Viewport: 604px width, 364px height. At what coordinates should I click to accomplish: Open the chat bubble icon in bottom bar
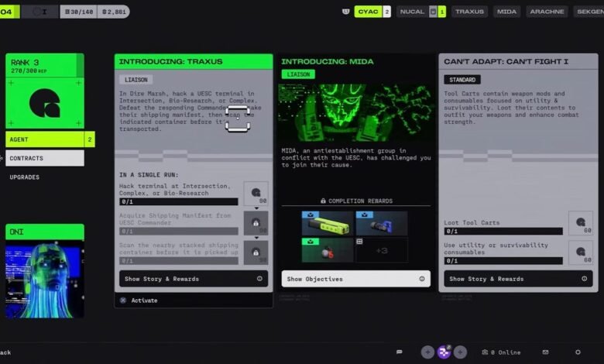point(400,352)
